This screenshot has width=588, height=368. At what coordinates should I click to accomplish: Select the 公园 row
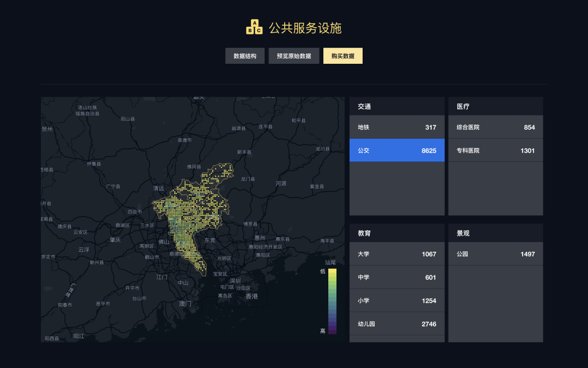(x=496, y=254)
